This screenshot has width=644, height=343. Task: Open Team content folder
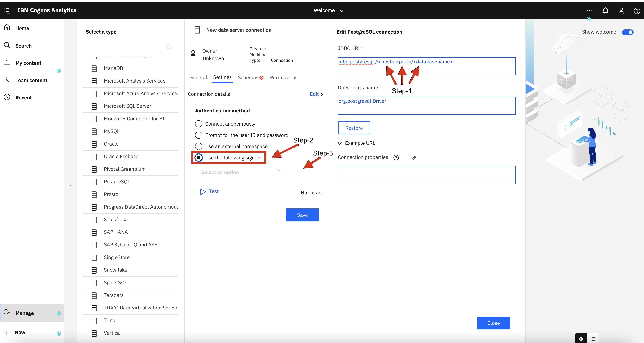click(32, 80)
